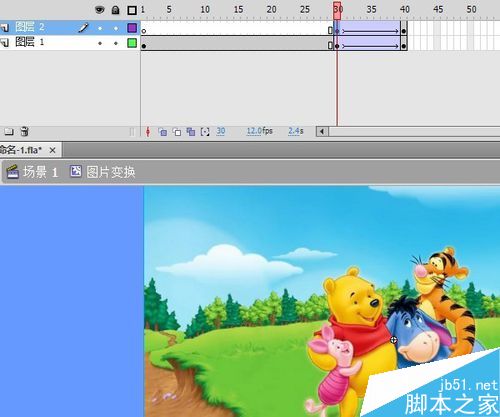Screen dimensions: 500x417
Task: Click the timeline scroll left arrow
Action: pos(322,132)
